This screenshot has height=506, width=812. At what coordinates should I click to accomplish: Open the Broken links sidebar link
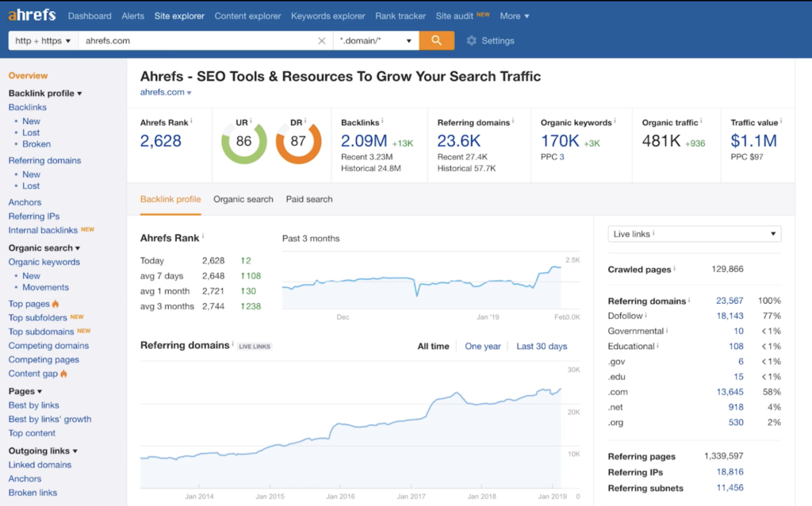33,493
